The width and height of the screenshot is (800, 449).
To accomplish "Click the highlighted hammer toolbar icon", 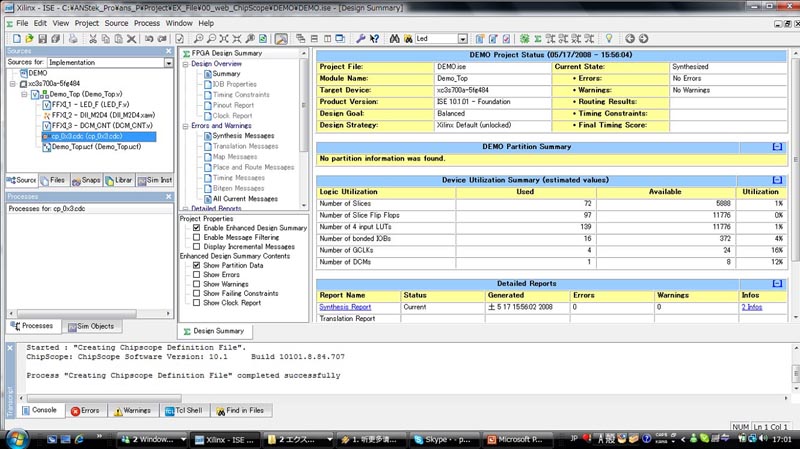I will [x=281, y=39].
